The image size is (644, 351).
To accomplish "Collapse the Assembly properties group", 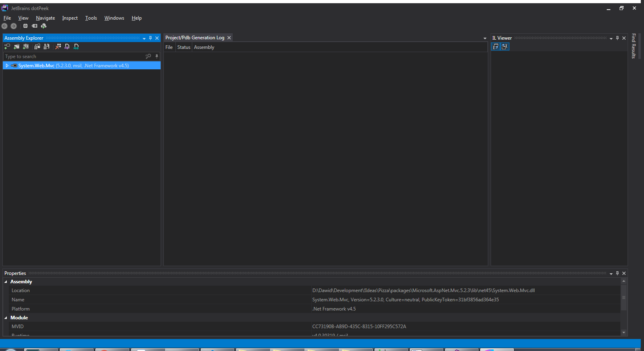I will 6,282.
